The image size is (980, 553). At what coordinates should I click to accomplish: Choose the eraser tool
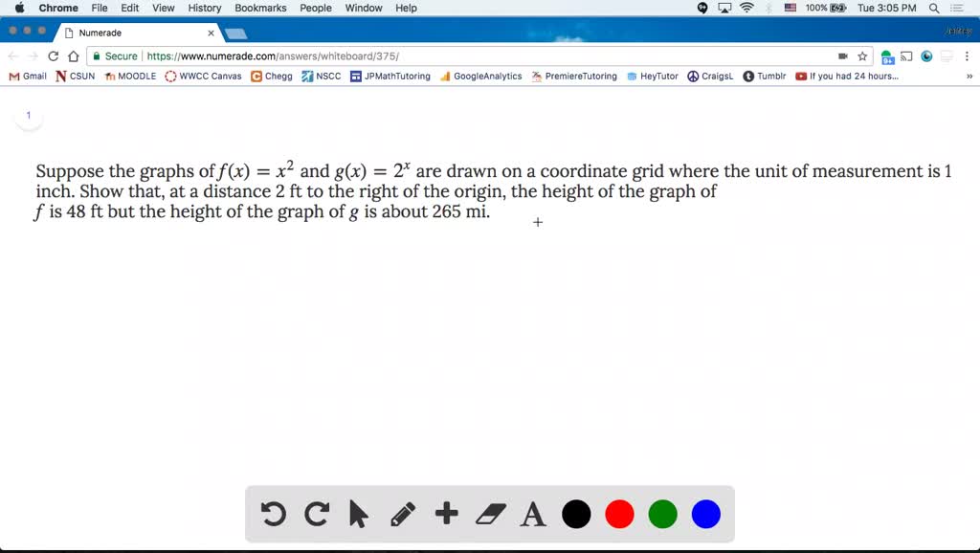489,514
